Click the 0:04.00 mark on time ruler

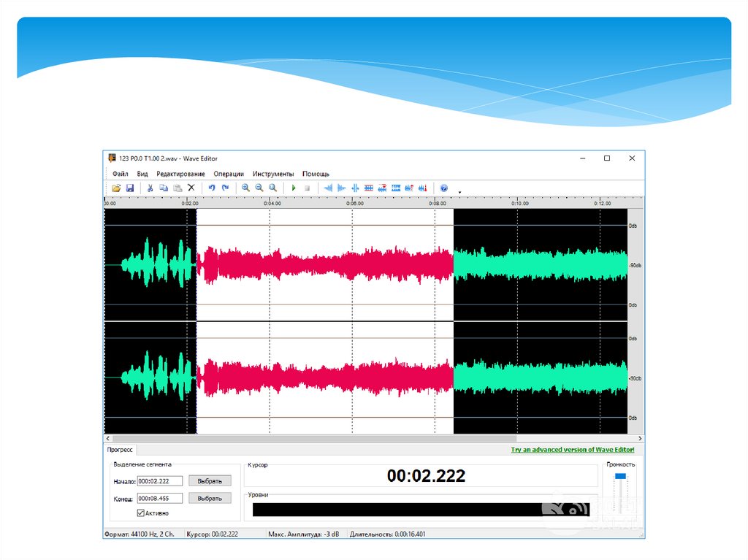point(272,203)
